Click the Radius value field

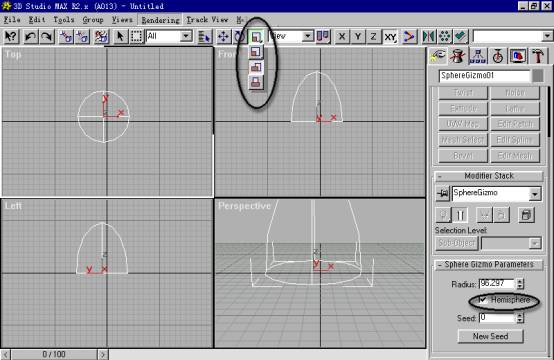[497, 284]
